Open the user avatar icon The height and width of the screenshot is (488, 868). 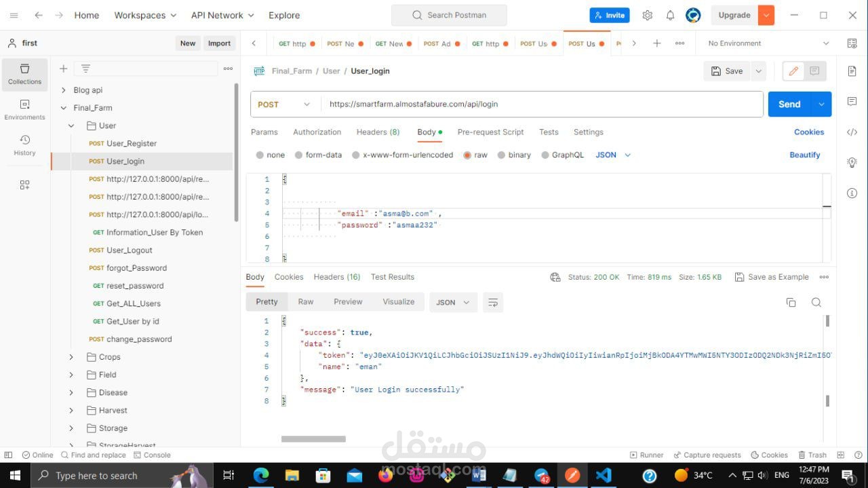tap(693, 15)
